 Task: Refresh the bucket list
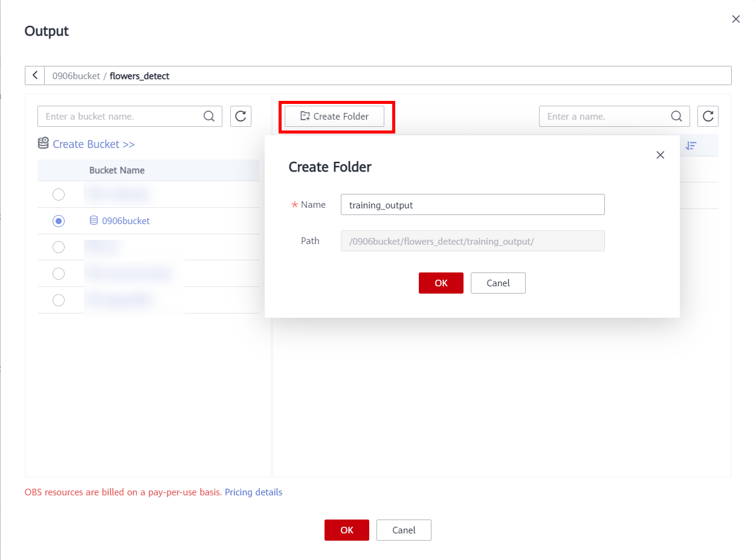(x=241, y=117)
